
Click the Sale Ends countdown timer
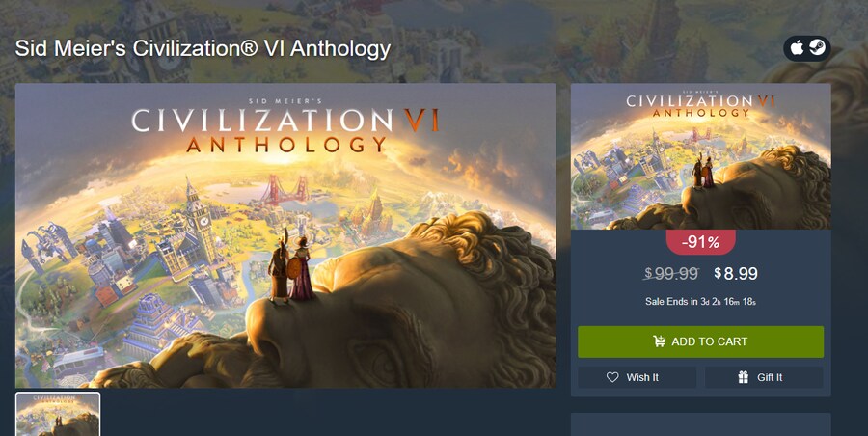point(700,302)
